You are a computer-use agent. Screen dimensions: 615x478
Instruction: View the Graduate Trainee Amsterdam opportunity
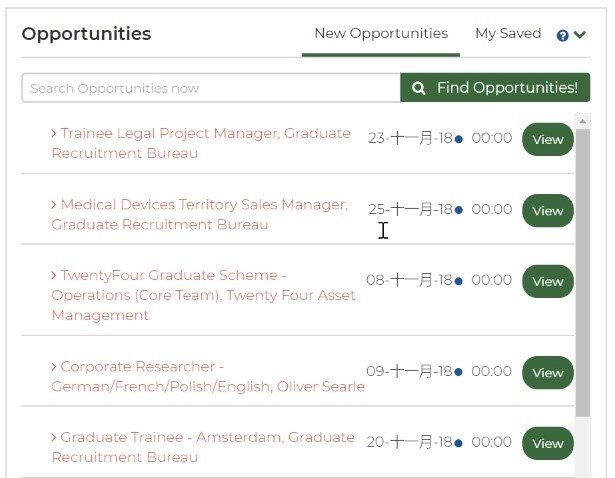547,443
